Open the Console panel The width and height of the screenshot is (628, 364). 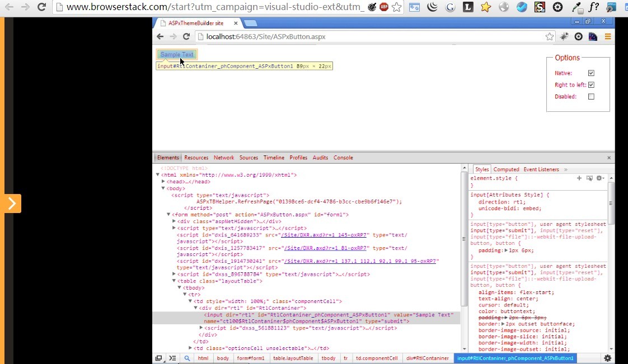pos(343,158)
